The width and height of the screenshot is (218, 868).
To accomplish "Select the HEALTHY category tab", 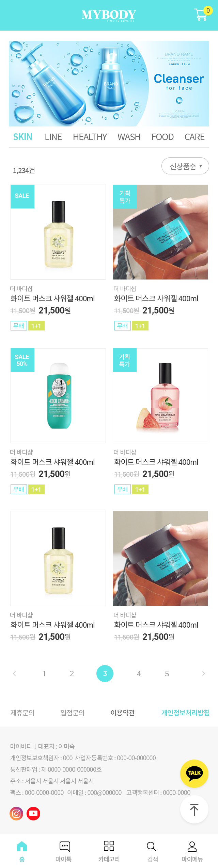I will click(x=90, y=137).
